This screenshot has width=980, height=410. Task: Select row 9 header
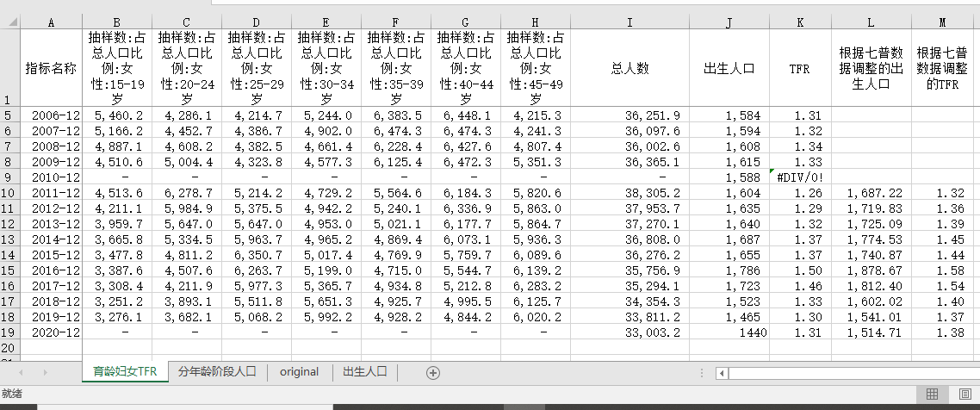(10, 177)
